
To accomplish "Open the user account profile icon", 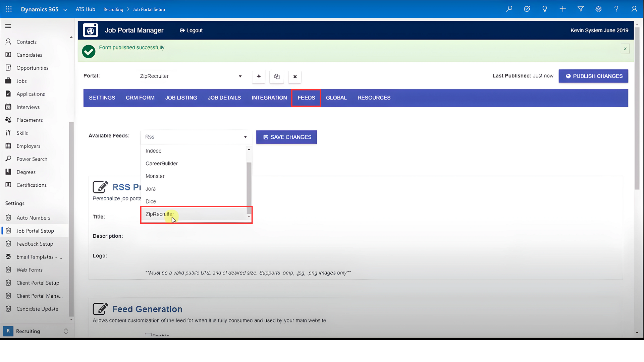I will pyautogui.click(x=634, y=9).
